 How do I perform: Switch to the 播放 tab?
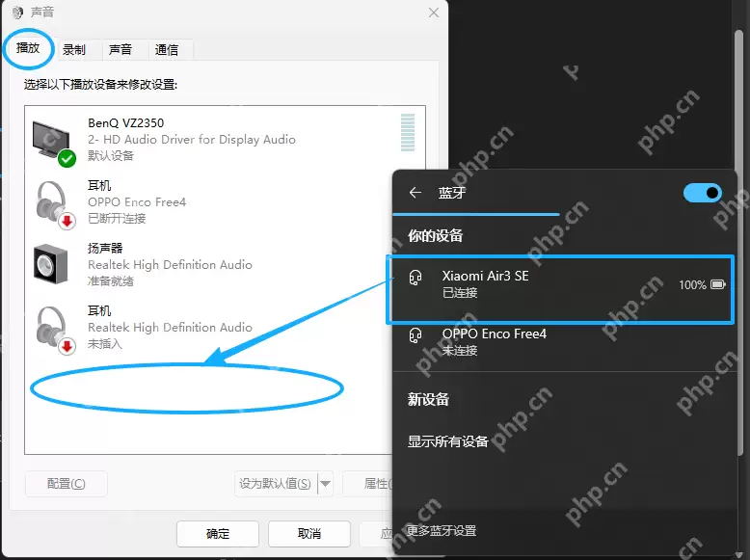(x=28, y=48)
